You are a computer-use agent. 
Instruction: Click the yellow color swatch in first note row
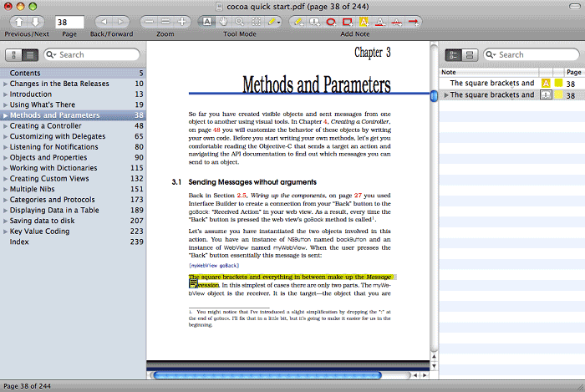[558, 84]
